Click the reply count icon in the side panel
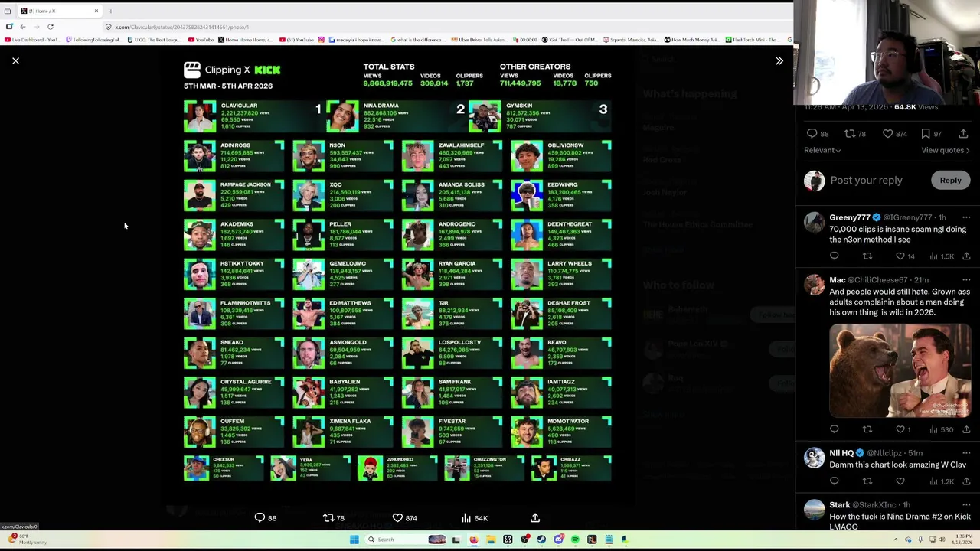Viewport: 980px width, 551px height. point(812,134)
